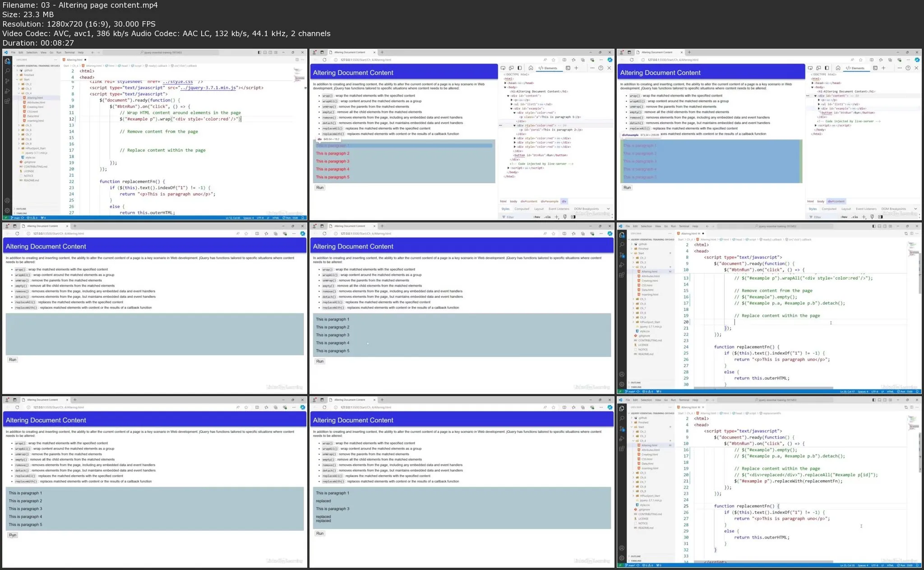Click Run button in middle-left browser frame
This screenshot has height=570, width=924.
coord(13,360)
